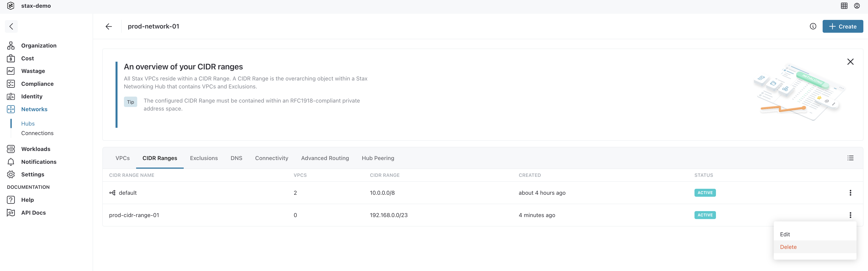Click the Networks sidebar icon
Image resolution: width=868 pixels, height=271 pixels.
click(x=11, y=109)
